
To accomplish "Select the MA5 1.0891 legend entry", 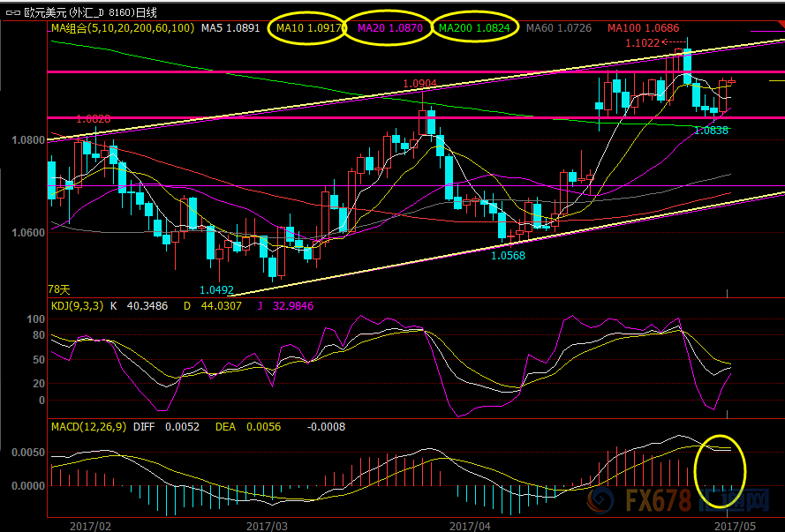I will click(230, 28).
